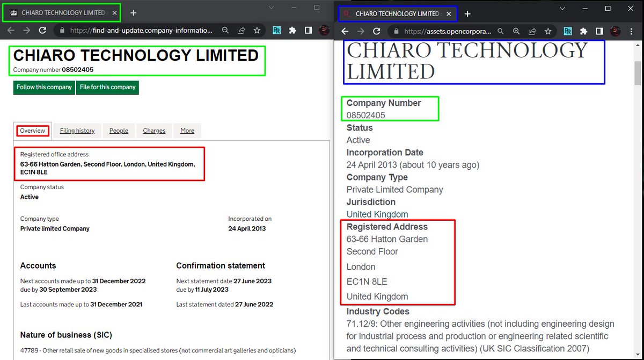Click the Company number 08502405 text

tap(54, 70)
